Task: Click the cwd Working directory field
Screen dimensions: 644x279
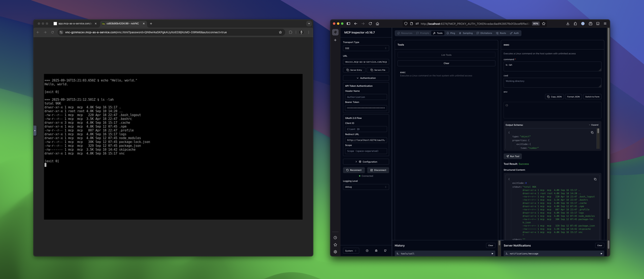Action: click(x=552, y=83)
